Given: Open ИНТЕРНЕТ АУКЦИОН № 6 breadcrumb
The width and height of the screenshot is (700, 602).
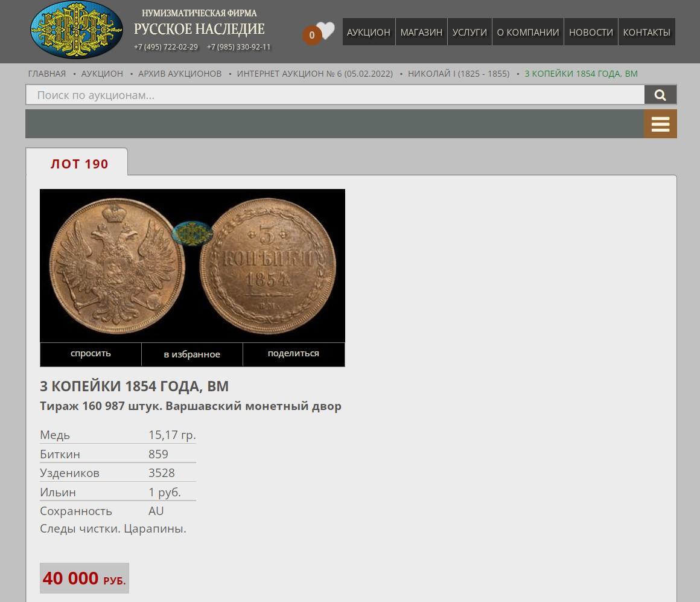Looking at the screenshot, I should [x=315, y=74].
